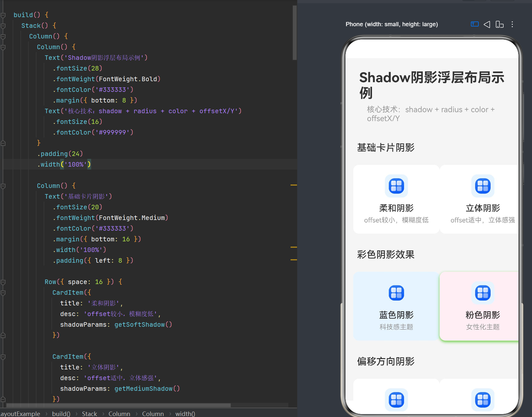Collapse the Row({ space: 16 }) block

click(x=3, y=282)
